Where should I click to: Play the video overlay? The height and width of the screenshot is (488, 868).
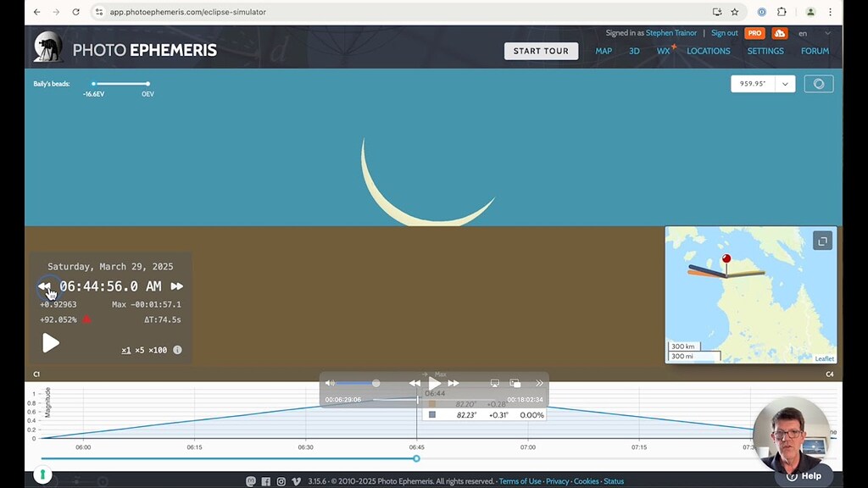435,383
